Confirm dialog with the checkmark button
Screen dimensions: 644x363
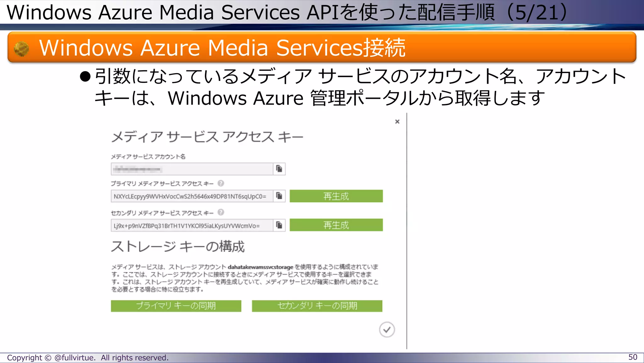click(387, 330)
